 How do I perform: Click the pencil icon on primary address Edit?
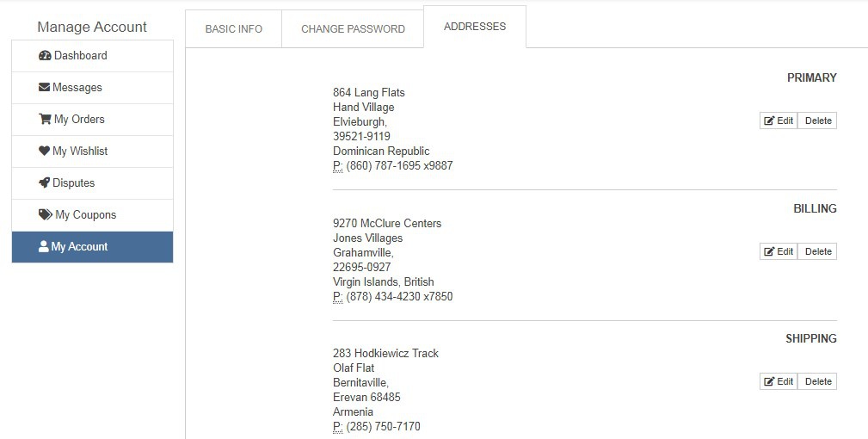[769, 121]
